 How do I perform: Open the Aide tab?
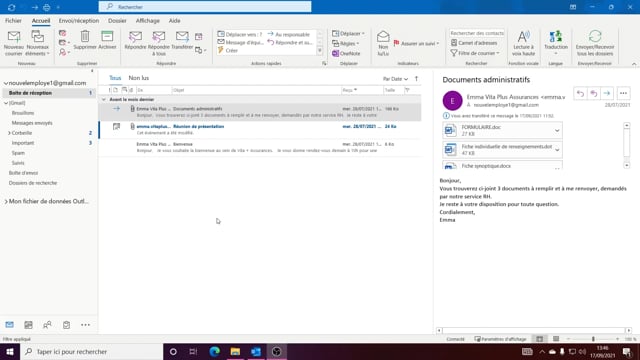pyautogui.click(x=175, y=20)
